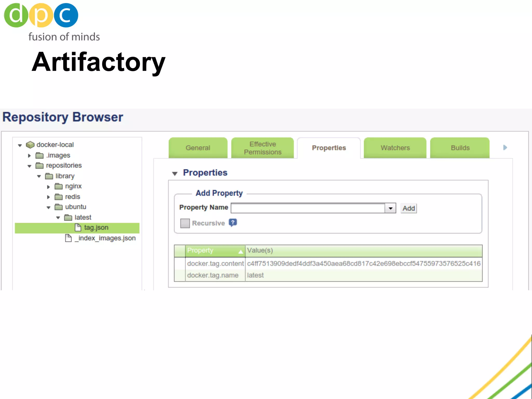The height and width of the screenshot is (399, 532).
Task: Select the redis label in tree
Action: [x=72, y=197]
